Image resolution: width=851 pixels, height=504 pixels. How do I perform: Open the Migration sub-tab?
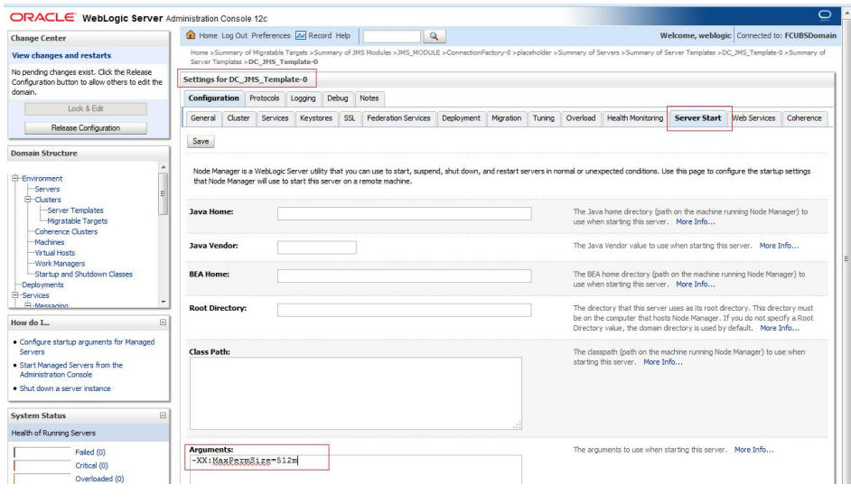507,118
